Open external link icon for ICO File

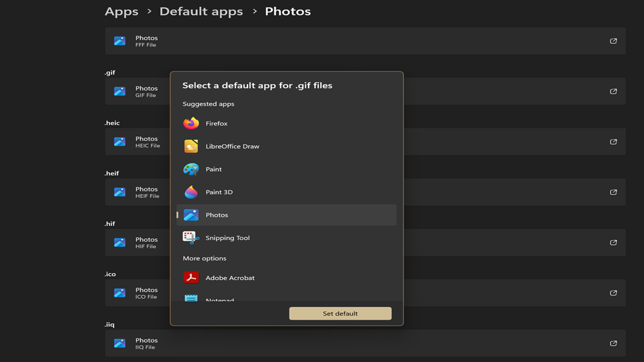pyautogui.click(x=613, y=293)
